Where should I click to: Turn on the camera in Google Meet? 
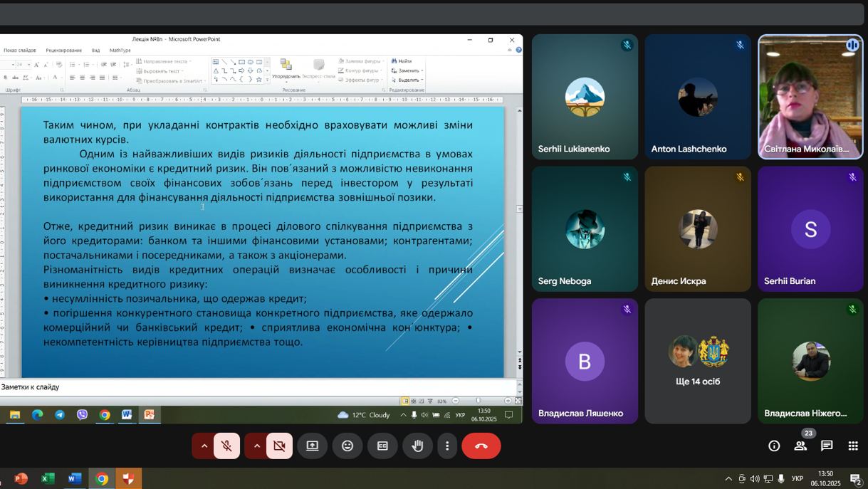(x=278, y=446)
